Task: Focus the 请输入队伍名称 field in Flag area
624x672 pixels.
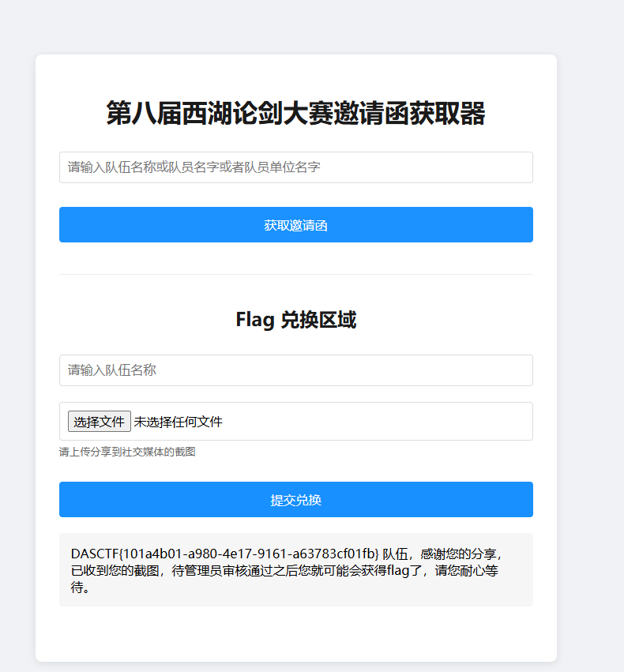Action: point(295,370)
